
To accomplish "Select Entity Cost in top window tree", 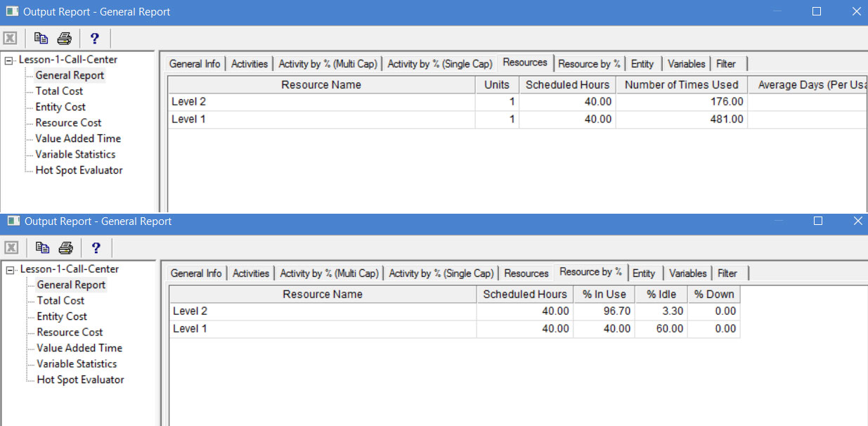I will point(60,107).
